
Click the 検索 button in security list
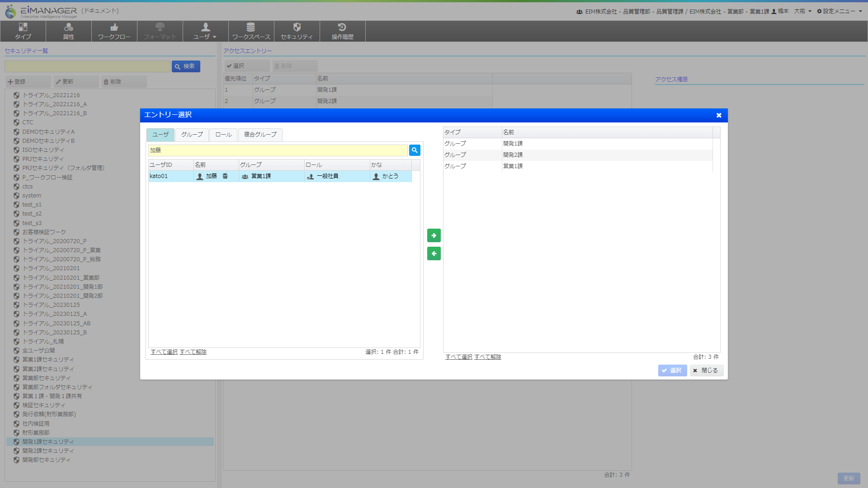186,66
